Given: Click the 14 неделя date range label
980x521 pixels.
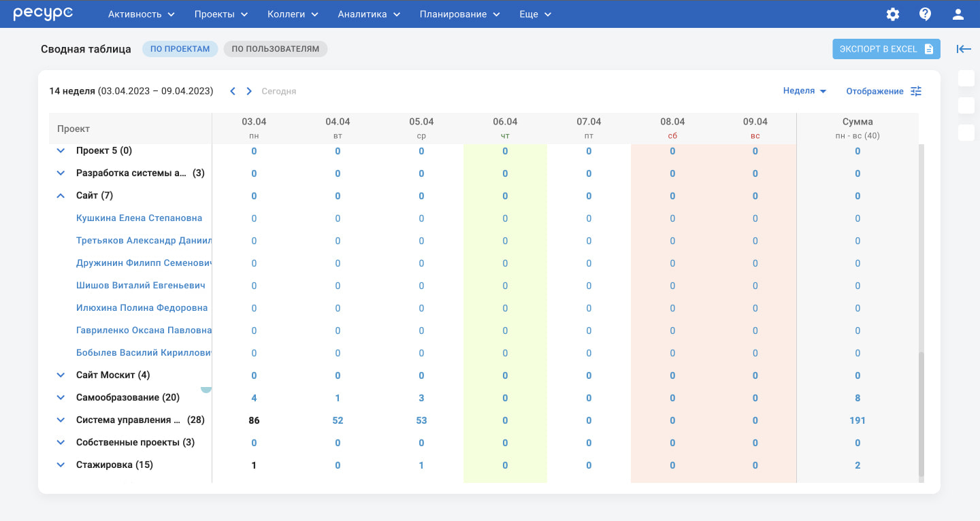Looking at the screenshot, I should [x=131, y=91].
